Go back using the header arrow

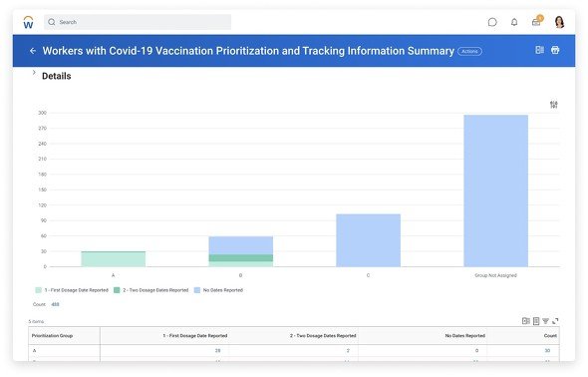click(33, 51)
